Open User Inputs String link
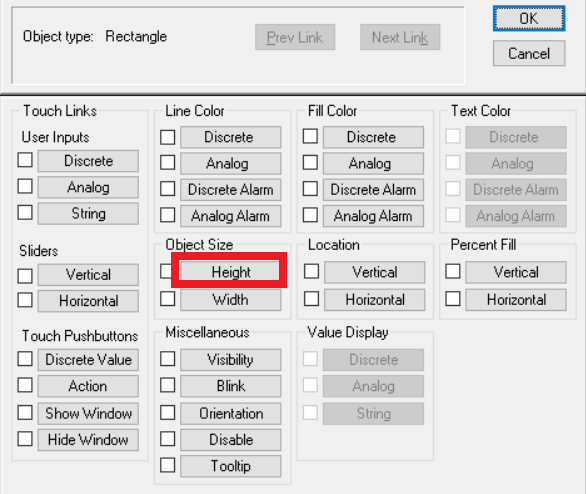This screenshot has height=494, width=586. (x=88, y=213)
